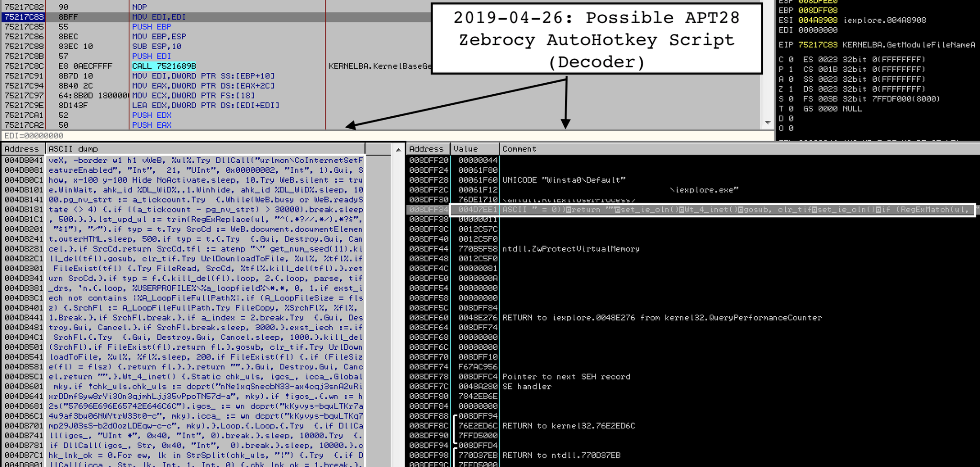
Task: Select the highlighted MOV EDI,EDI instruction at 75217C83
Action: [x=158, y=17]
